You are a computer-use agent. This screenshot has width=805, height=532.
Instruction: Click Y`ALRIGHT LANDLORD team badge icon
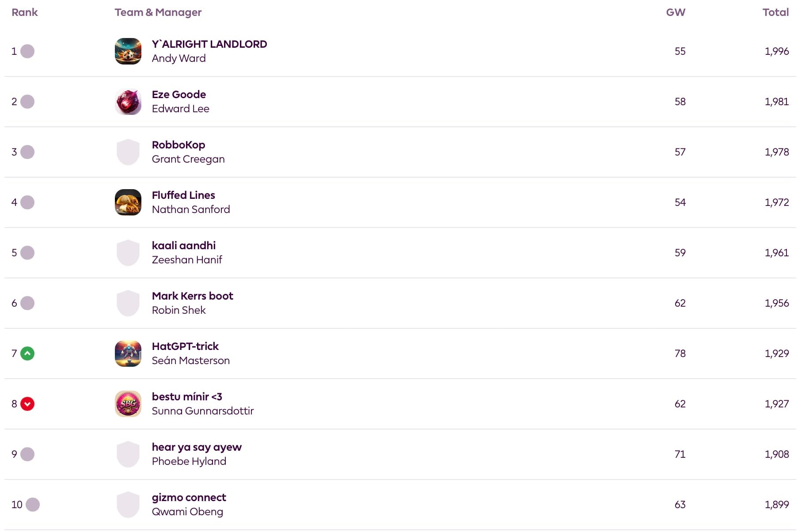tap(128, 51)
